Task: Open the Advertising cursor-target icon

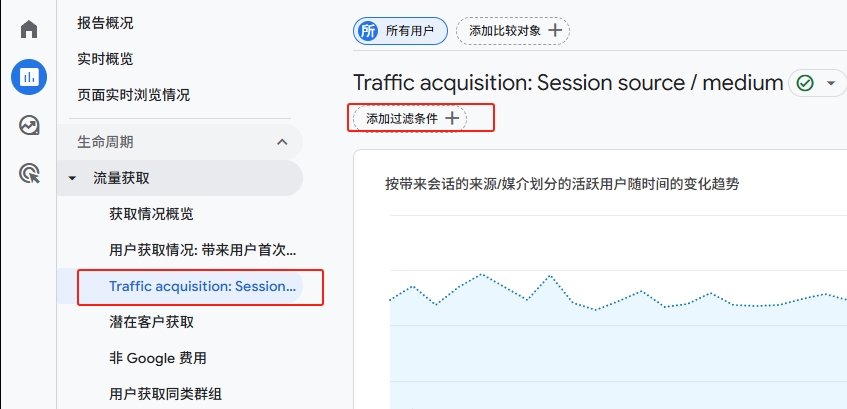Action: click(29, 173)
